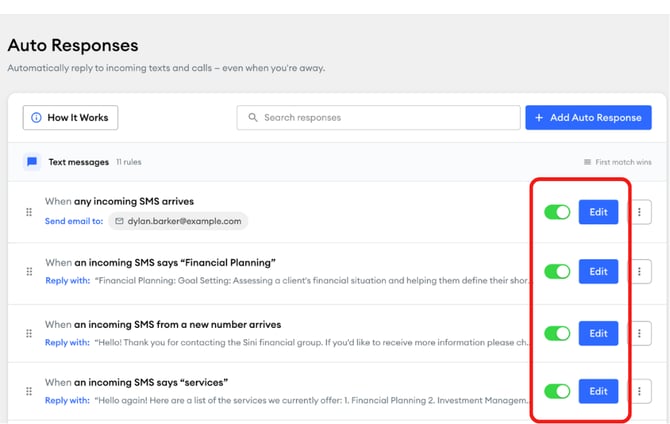This screenshot has width=670, height=424.
Task: Edit the new number arrives rule
Action: [x=598, y=333]
